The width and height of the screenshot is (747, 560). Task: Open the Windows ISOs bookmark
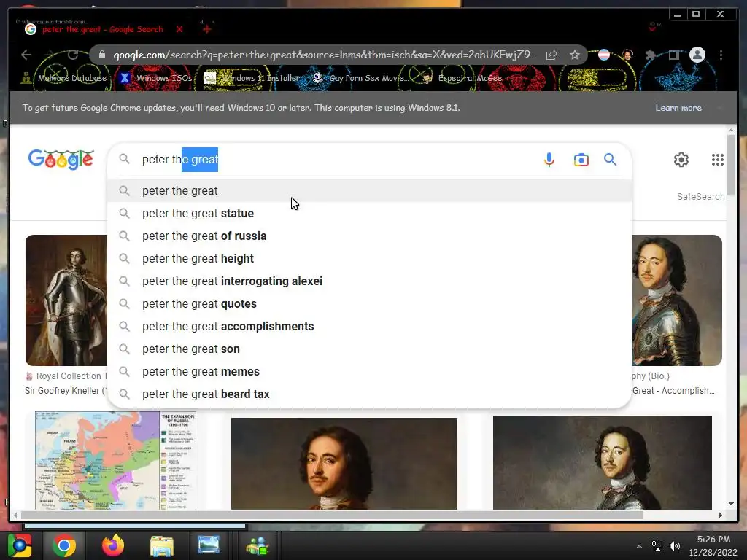point(156,78)
